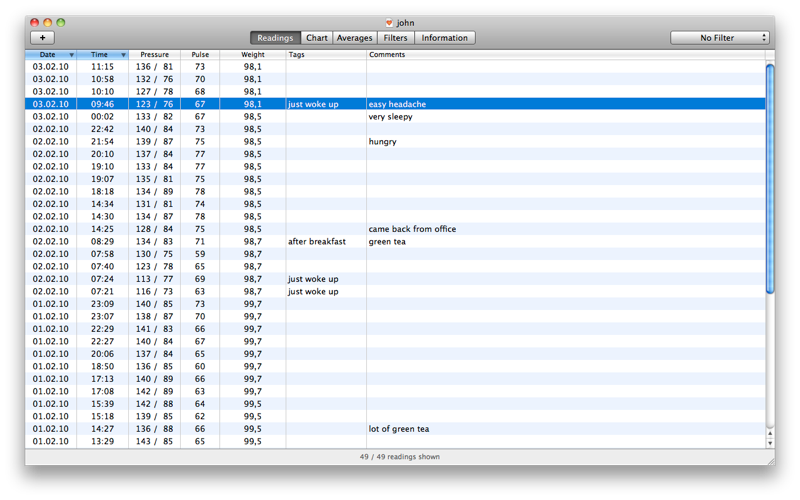Image resolution: width=800 pixels, height=500 pixels.
Task: Click the scrollbar down arrow
Action: (x=770, y=443)
